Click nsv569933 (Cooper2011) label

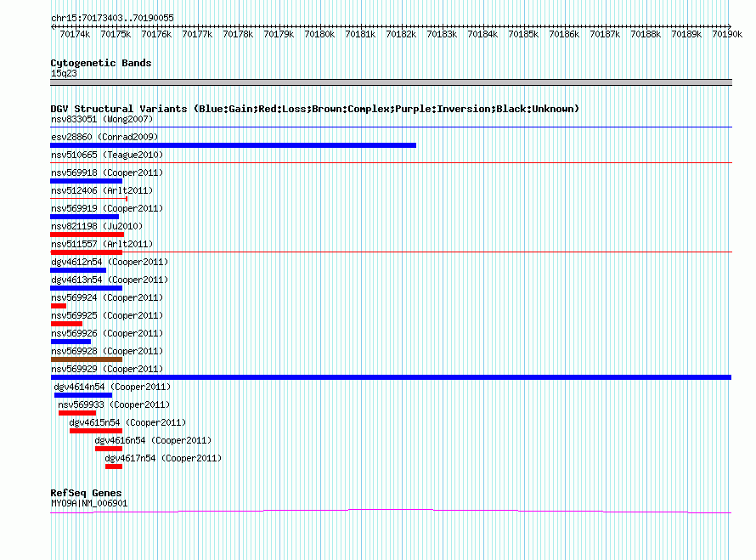pyautogui.click(x=114, y=404)
